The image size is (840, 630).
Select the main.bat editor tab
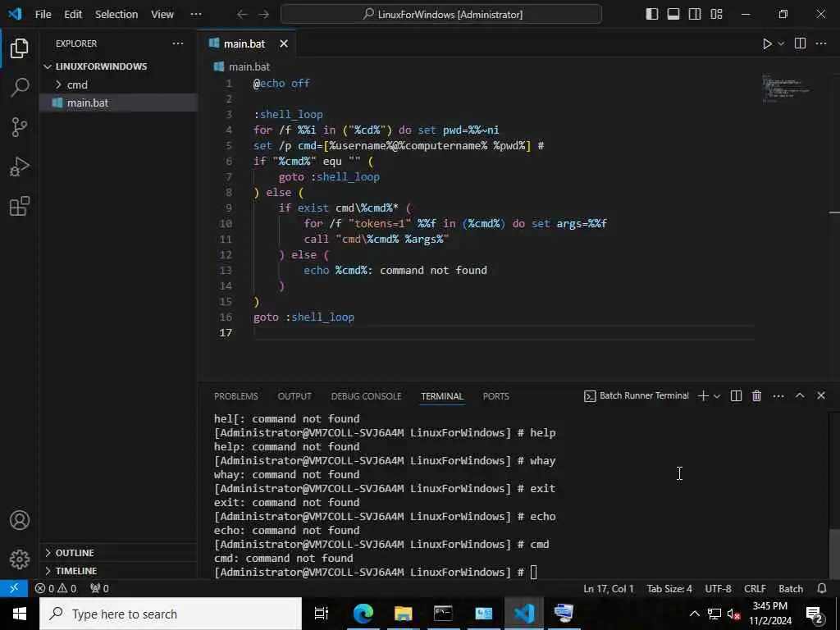pyautogui.click(x=244, y=44)
